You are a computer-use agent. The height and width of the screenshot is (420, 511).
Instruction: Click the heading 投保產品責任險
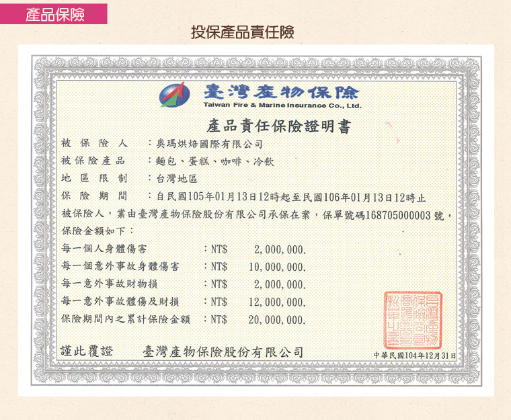point(243,32)
